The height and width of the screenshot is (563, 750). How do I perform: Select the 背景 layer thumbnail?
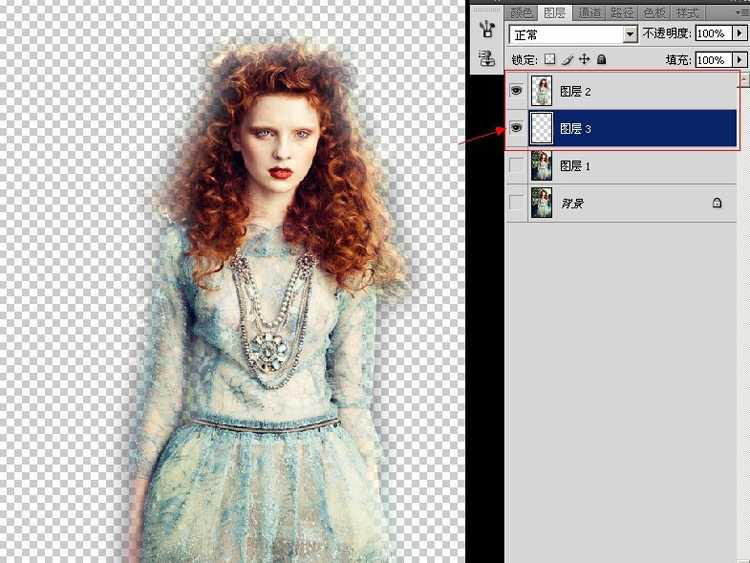541,203
